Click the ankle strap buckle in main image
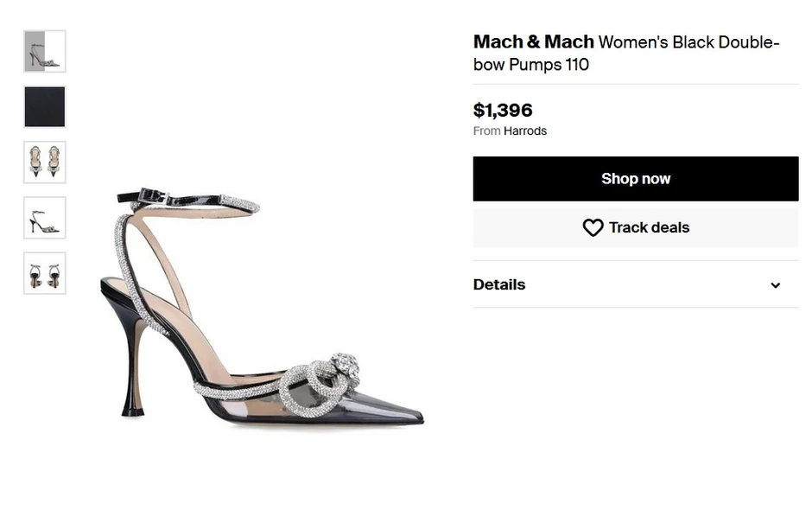812x529 pixels. (x=161, y=197)
